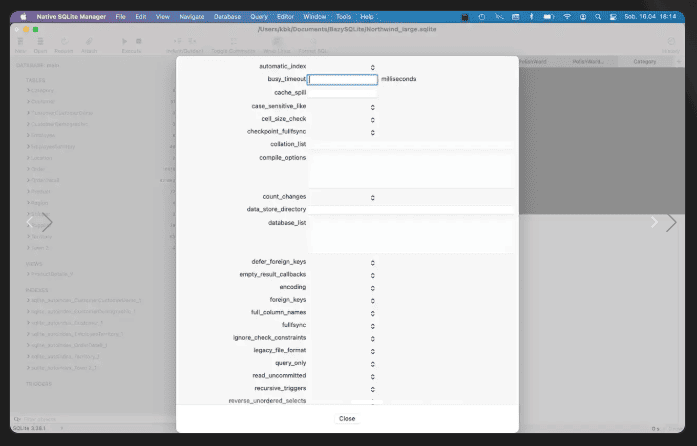Expand the Territory table in sidebar
Screen dimensions: 697x446
(x=28, y=237)
